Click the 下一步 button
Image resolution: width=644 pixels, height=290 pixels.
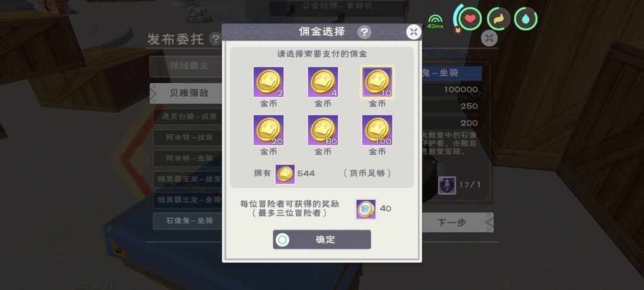click(456, 222)
